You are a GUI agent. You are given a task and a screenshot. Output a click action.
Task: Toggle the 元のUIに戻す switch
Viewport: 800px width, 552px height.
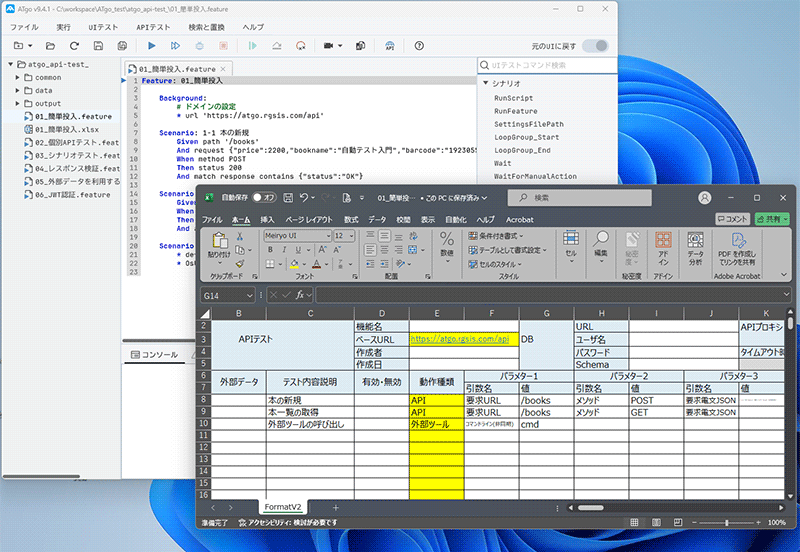[595, 46]
